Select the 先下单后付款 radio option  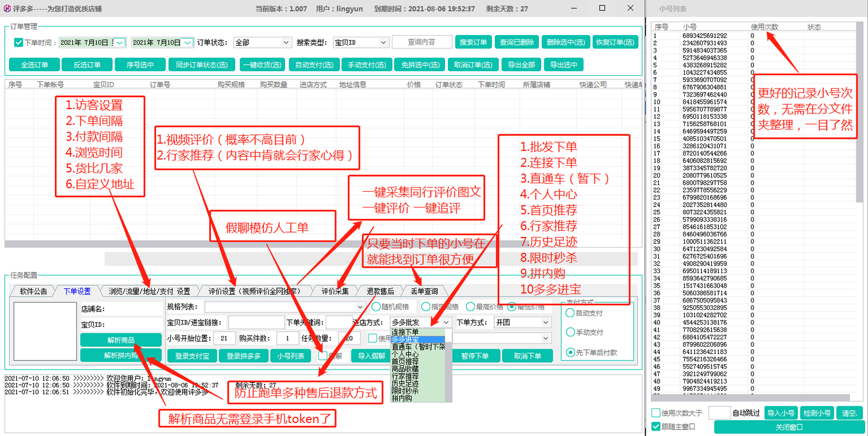(570, 352)
